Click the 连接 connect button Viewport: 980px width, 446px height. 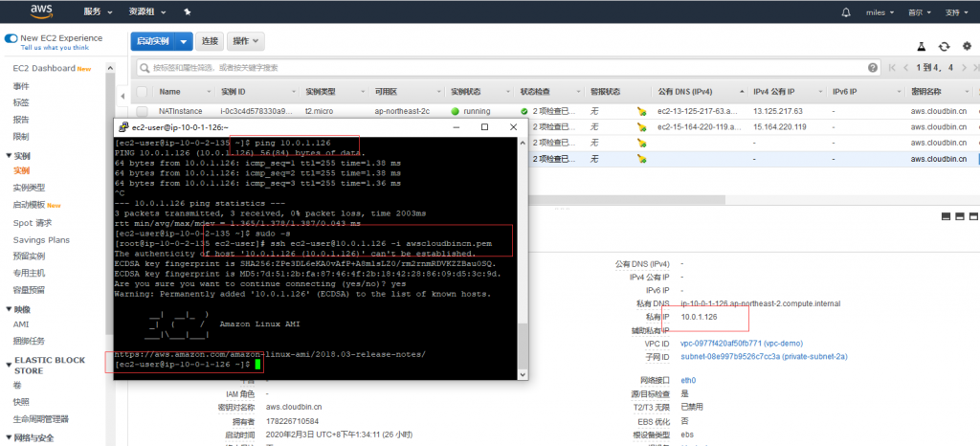[210, 41]
